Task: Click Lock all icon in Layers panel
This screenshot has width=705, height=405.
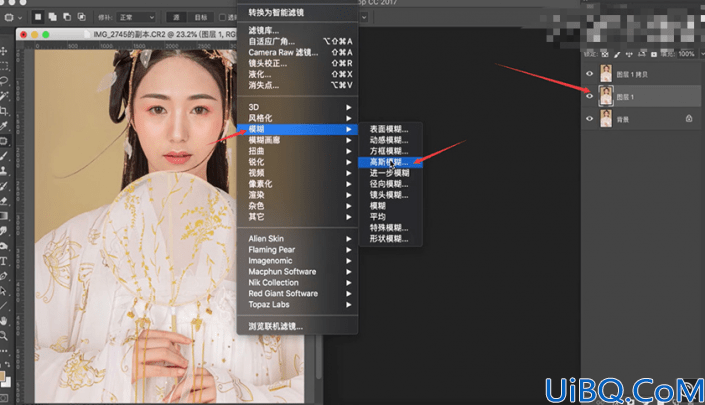Action: [653, 54]
